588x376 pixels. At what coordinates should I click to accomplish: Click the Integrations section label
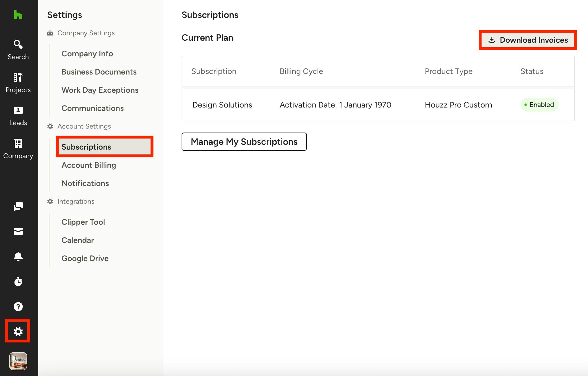[76, 201]
